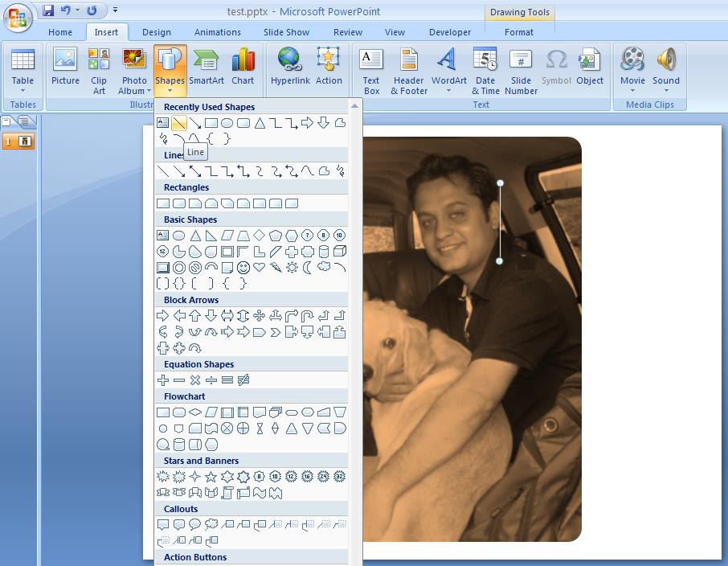The width and height of the screenshot is (728, 566).
Task: Select the Right Arrow block arrow
Action: [162, 316]
